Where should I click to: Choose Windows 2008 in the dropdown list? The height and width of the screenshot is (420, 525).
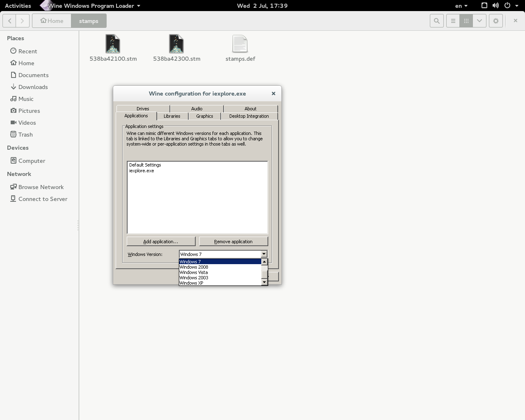tap(220, 267)
